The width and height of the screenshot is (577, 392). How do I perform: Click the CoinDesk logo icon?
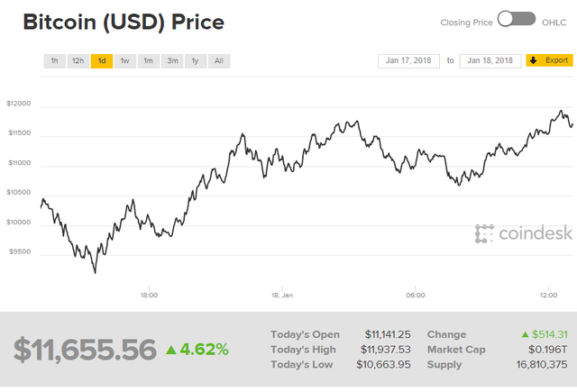point(484,234)
